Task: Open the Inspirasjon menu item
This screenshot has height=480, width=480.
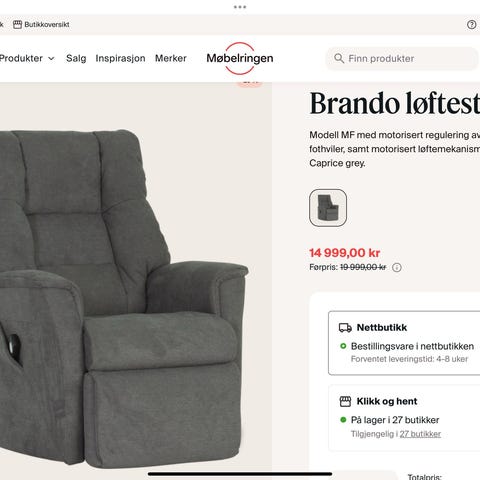Action: 120,58
